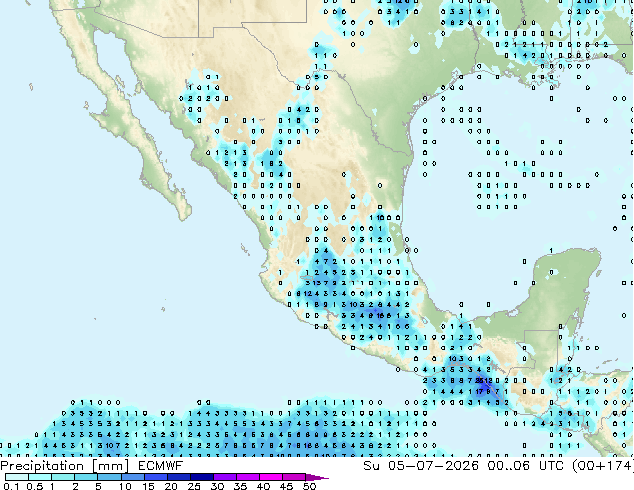Image resolution: width=634 pixels, height=490 pixels.
Task: Click the "25" legend value
Action: point(194,486)
